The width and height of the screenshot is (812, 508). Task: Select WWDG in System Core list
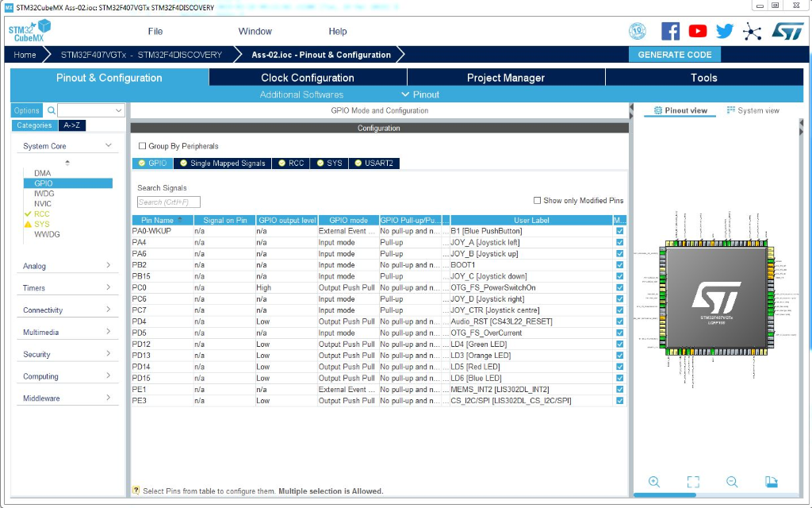point(47,234)
